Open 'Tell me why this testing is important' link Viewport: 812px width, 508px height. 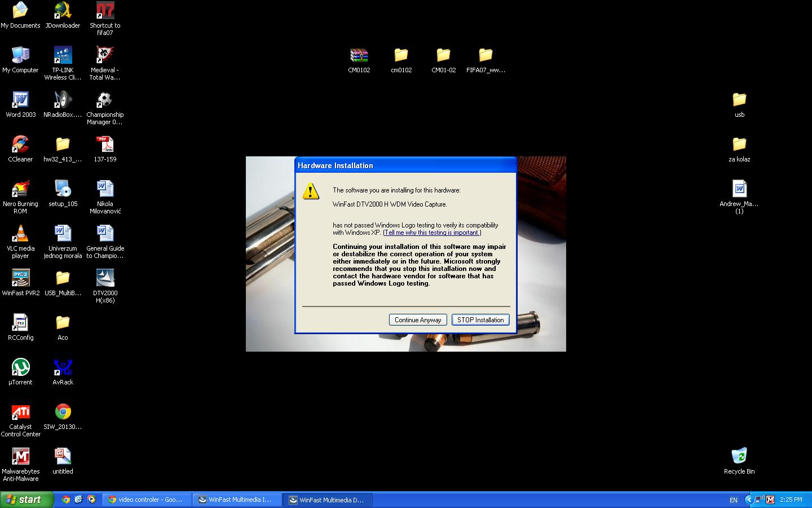(432, 233)
